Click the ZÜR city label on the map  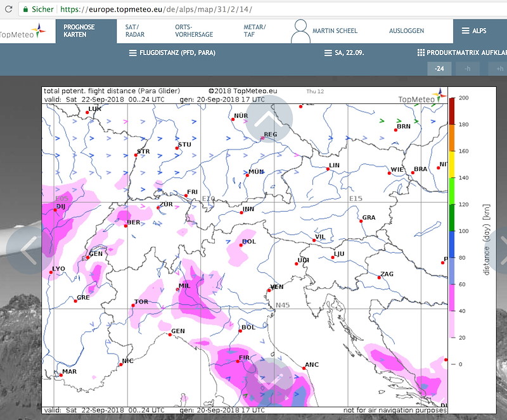[x=166, y=205]
